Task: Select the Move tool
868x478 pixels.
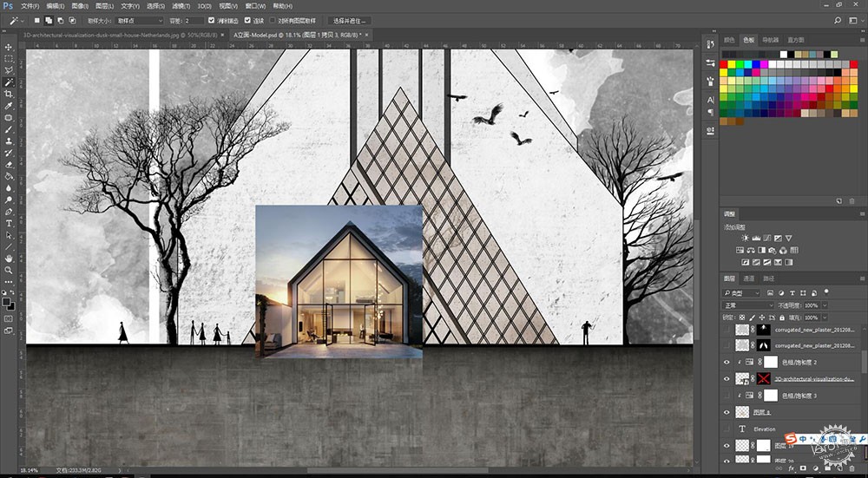Action: point(9,47)
